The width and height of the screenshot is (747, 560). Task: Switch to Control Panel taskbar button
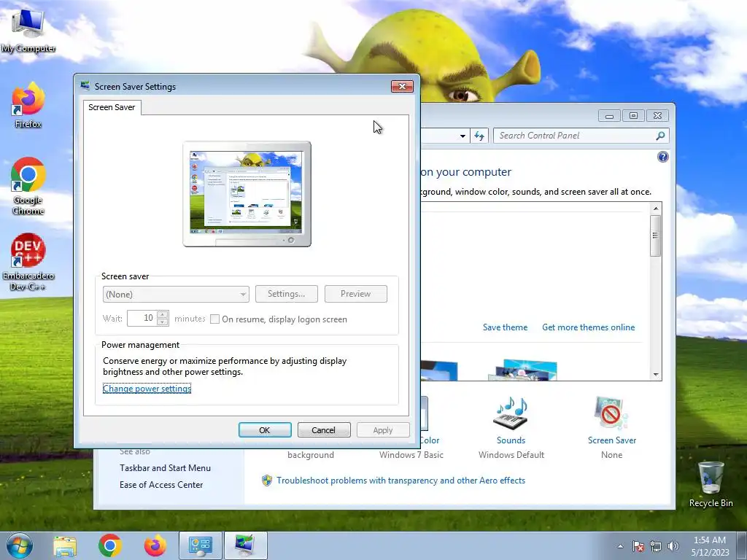201,545
